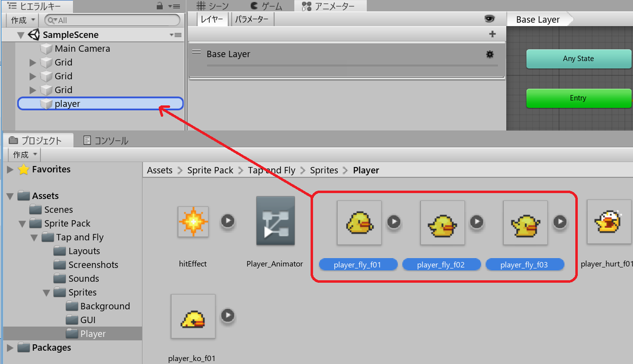Select the hitEffect sprite thumbnail
Viewport: 633px width, 364px height.
(x=193, y=222)
